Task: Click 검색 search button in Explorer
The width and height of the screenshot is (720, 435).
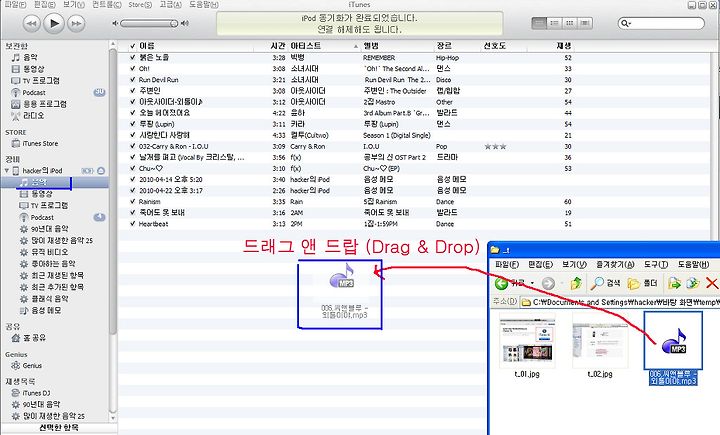Action: point(605,283)
